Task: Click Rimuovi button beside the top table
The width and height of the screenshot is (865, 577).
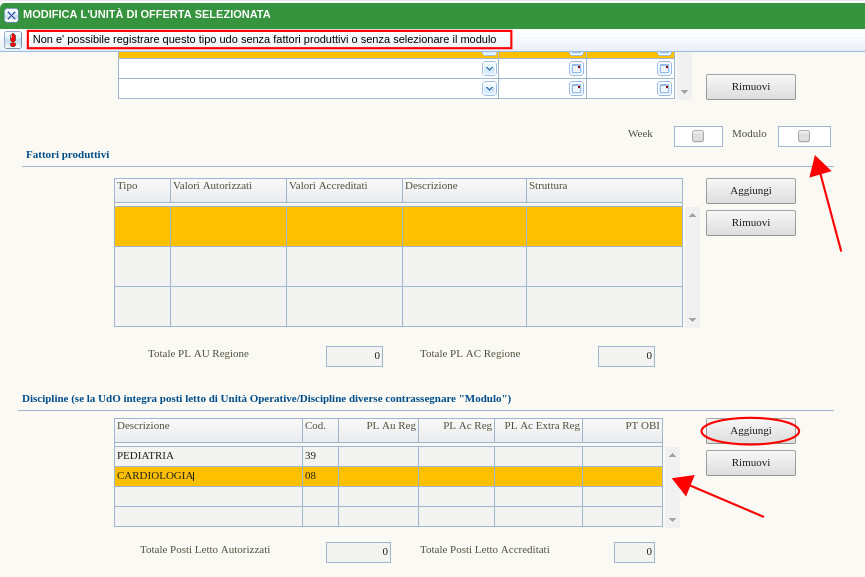Action: pos(750,87)
